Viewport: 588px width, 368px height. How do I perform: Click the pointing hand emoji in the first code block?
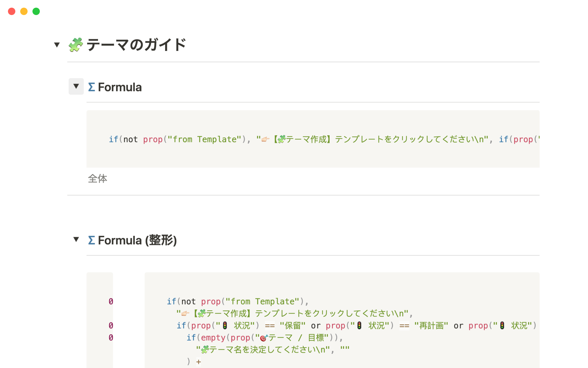pos(265,140)
